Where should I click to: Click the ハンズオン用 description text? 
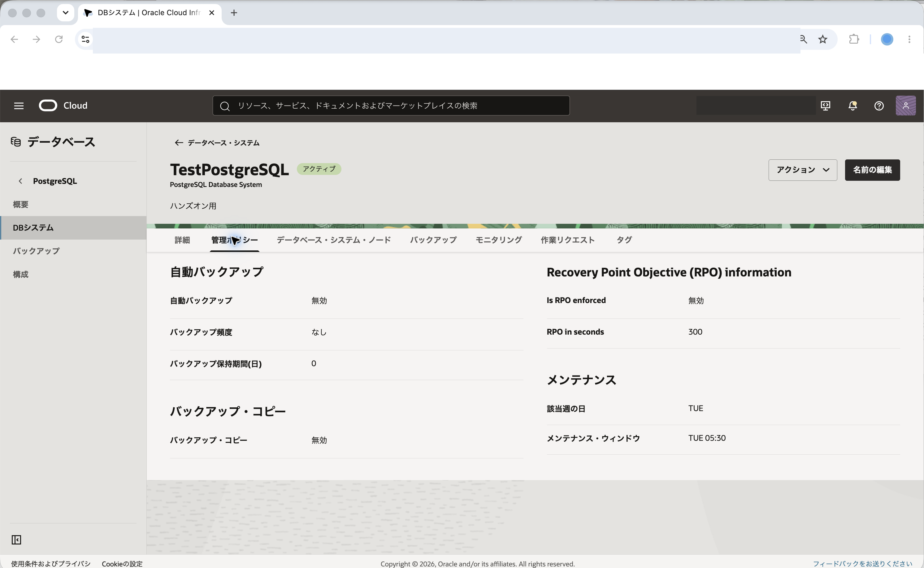click(193, 206)
